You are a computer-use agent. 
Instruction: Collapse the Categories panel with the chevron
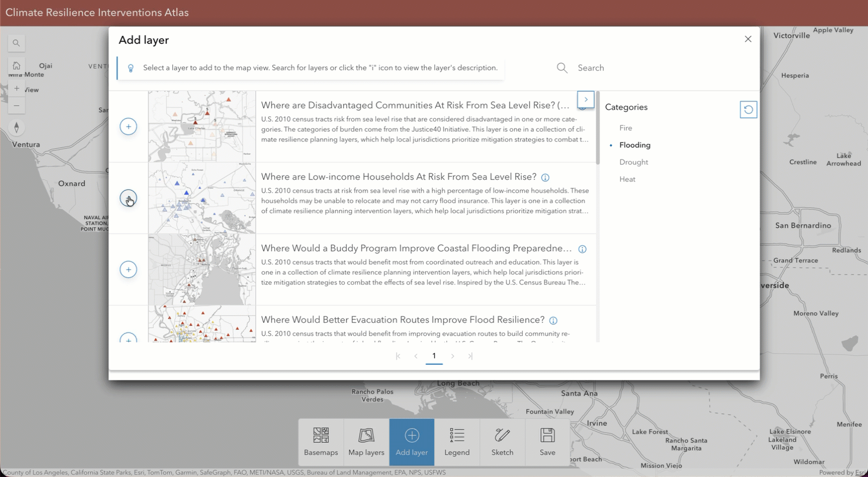[x=586, y=99]
